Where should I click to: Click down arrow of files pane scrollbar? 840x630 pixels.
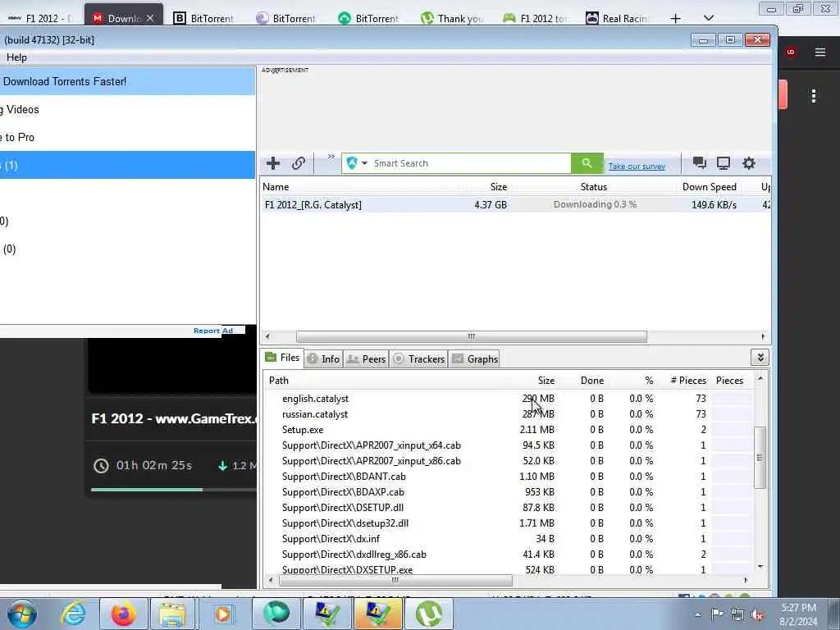(760, 566)
